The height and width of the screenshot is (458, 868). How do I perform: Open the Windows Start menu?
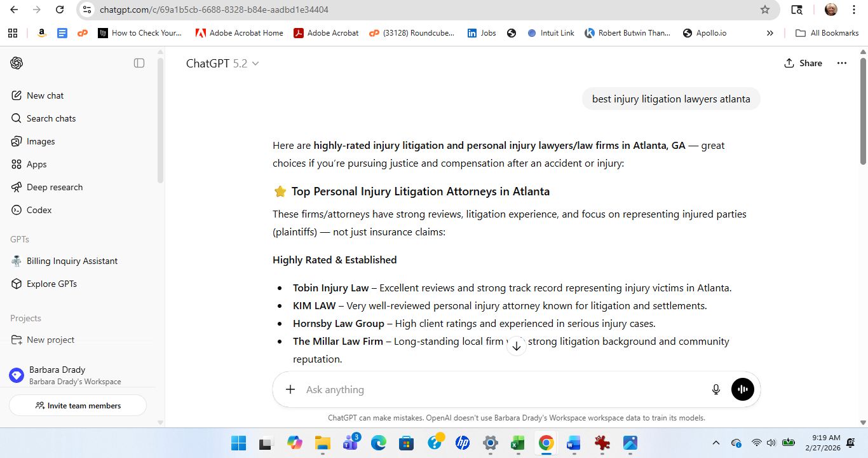tap(238, 443)
